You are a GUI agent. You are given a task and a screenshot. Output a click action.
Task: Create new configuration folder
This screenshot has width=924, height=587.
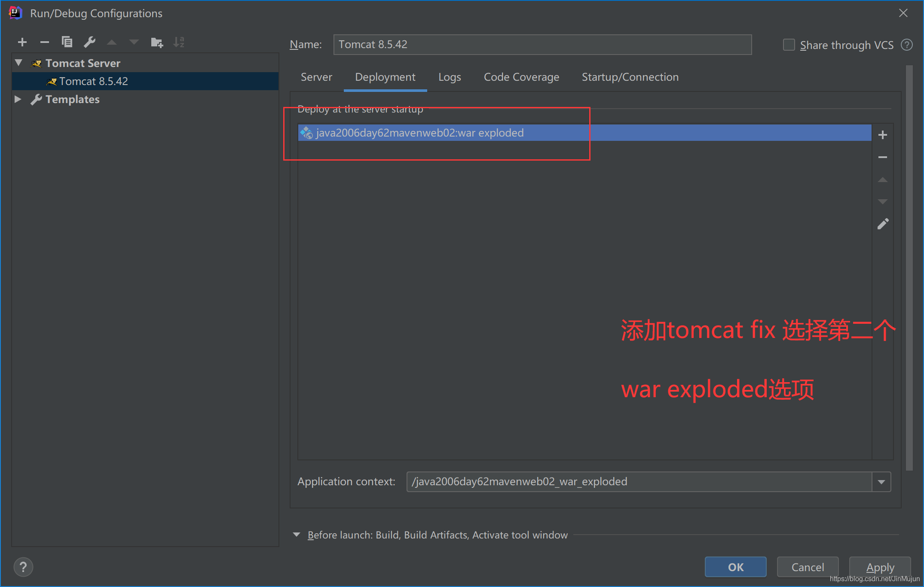click(x=157, y=42)
